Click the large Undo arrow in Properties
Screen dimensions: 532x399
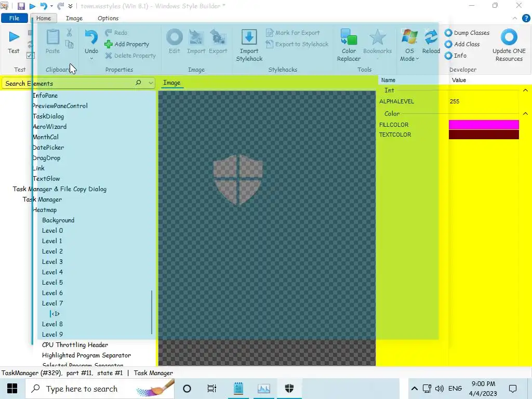click(91, 37)
